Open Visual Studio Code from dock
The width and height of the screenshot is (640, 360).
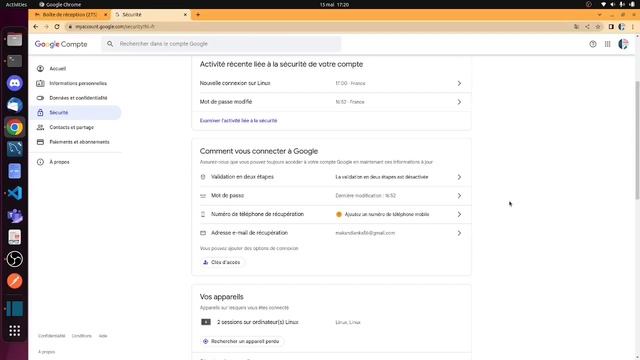tap(15, 193)
